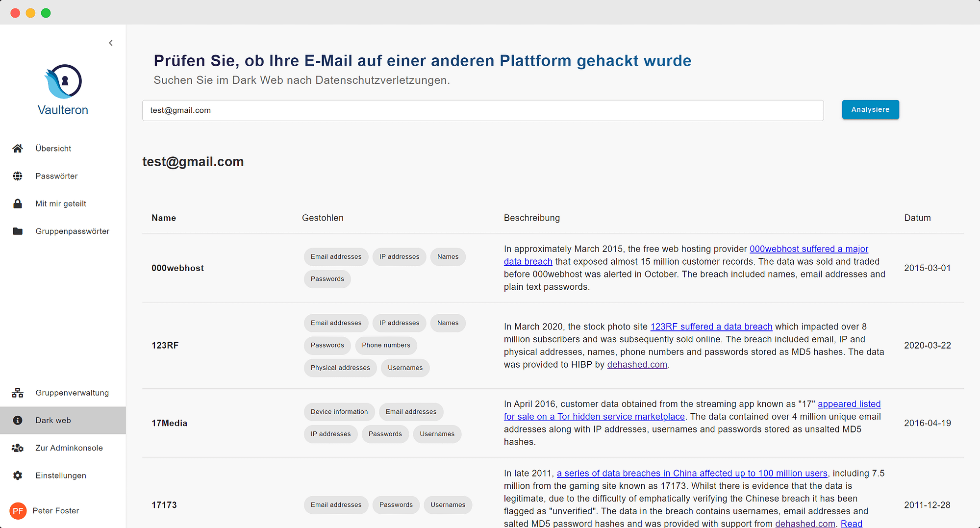
Task: Click the Phone numbers chip in the 123RF row
Action: click(386, 345)
